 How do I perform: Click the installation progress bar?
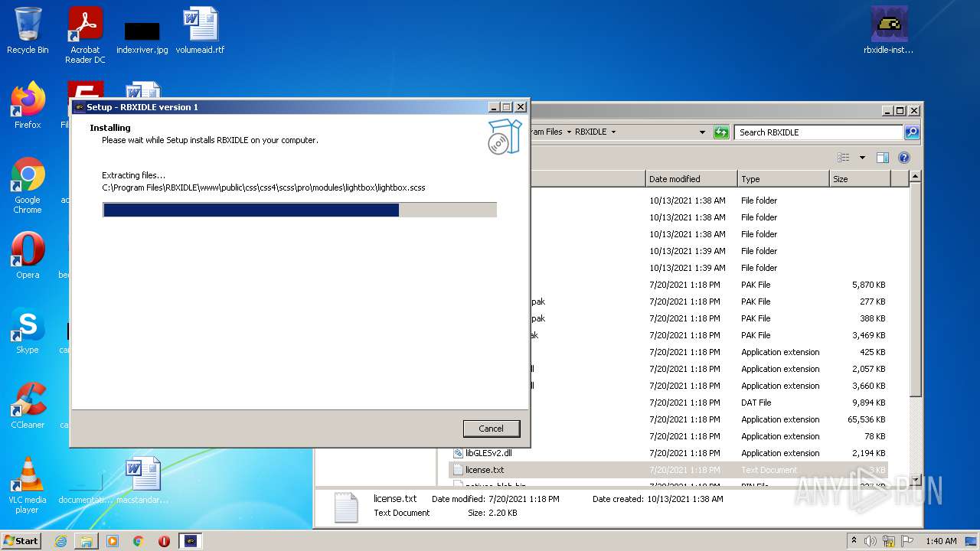(x=300, y=210)
